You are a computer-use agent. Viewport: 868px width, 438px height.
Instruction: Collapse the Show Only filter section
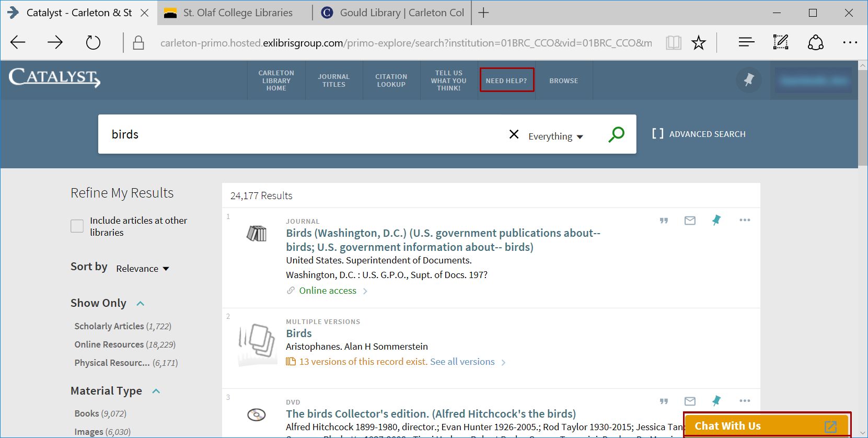point(140,304)
